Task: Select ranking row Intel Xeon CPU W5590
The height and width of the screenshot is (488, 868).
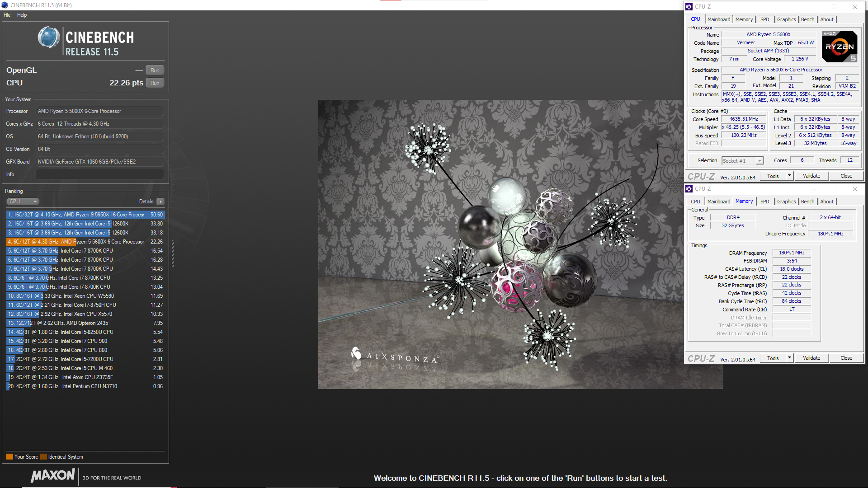Action: click(x=85, y=296)
